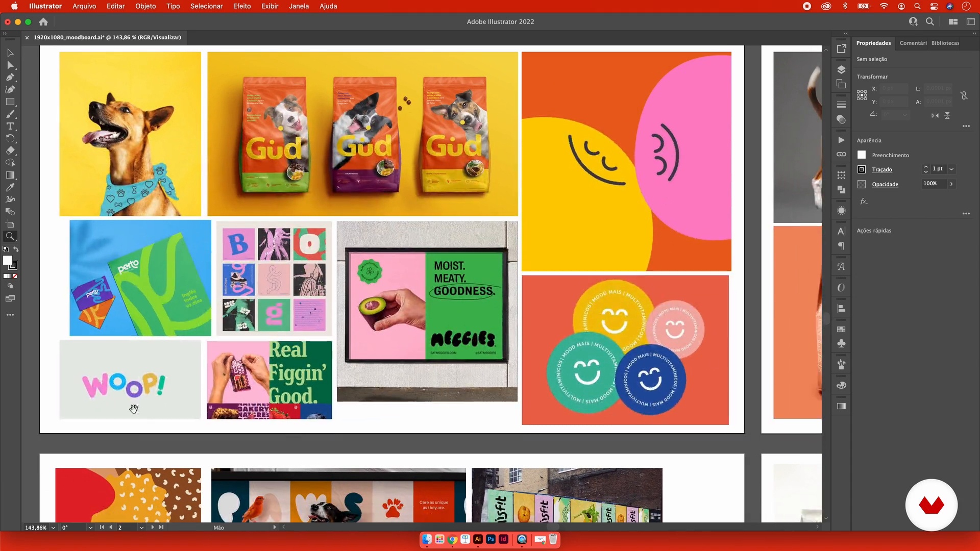
Task: Select the Gradient tool
Action: point(10,176)
